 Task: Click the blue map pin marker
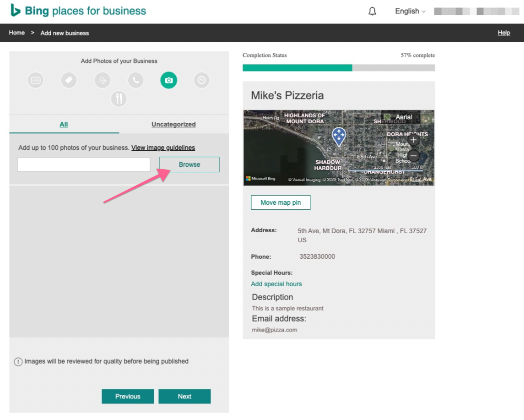pyautogui.click(x=339, y=136)
